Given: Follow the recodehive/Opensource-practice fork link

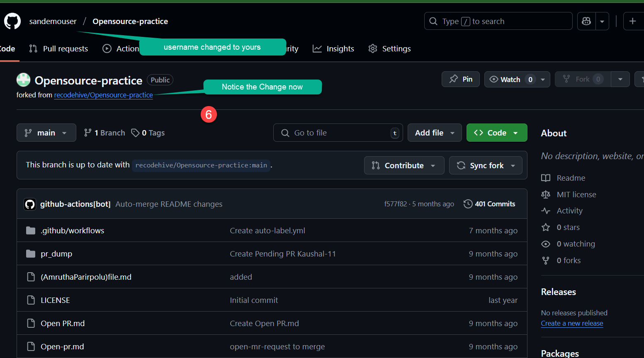Looking at the screenshot, I should 103,95.
